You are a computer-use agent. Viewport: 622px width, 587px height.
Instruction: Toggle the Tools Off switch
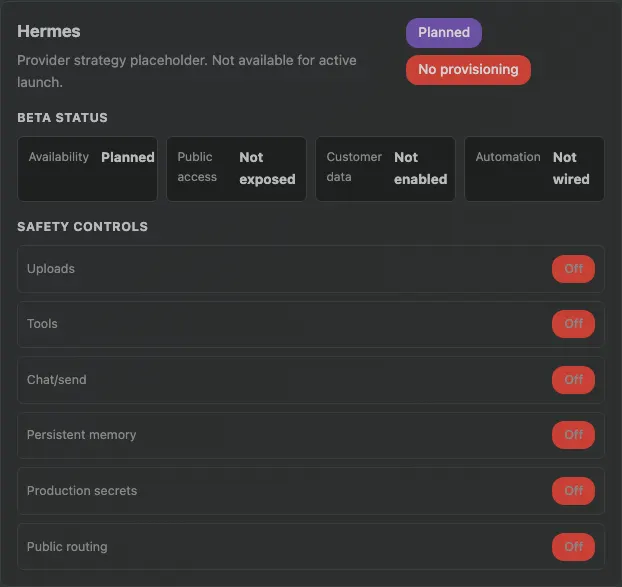pos(573,324)
